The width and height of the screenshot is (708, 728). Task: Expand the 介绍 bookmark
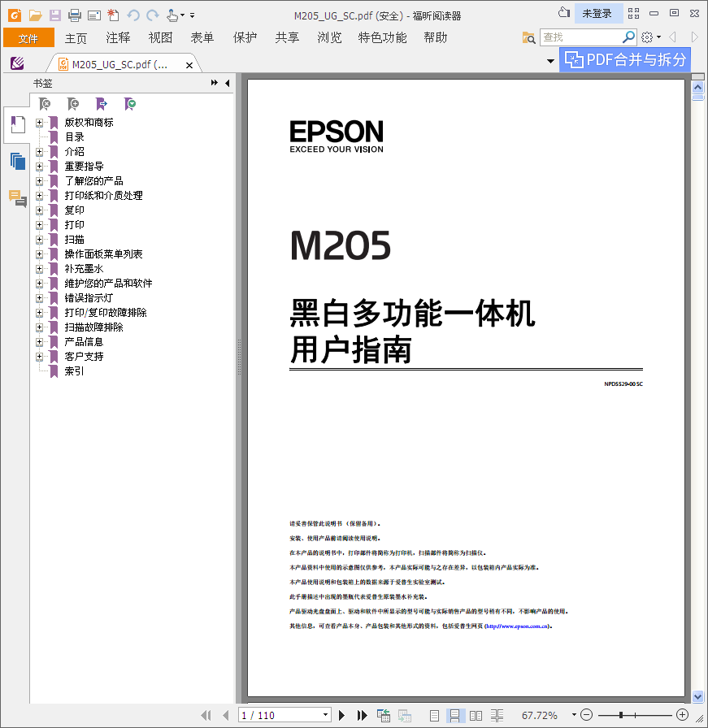click(40, 152)
